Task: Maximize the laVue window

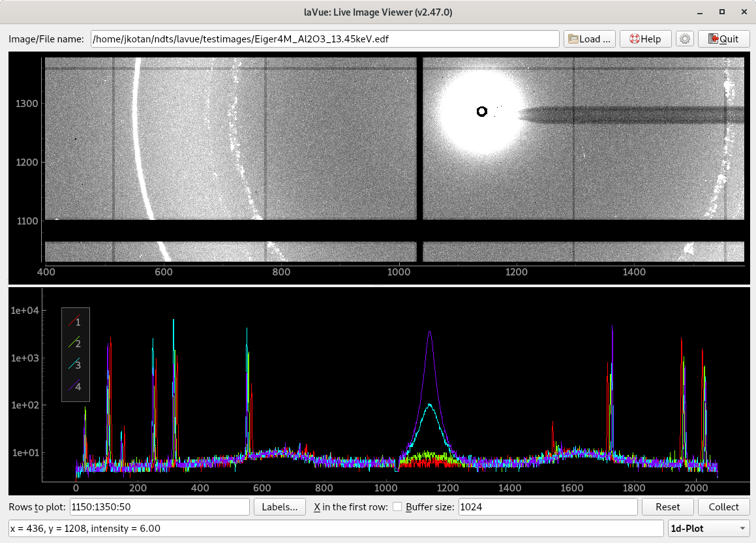Action: coord(722,12)
